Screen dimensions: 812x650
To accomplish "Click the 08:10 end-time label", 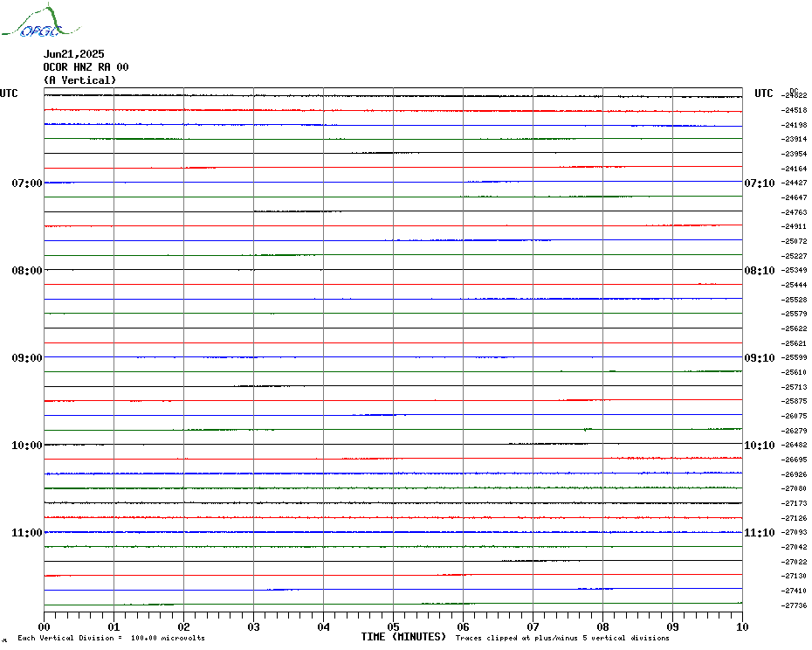I will [760, 271].
